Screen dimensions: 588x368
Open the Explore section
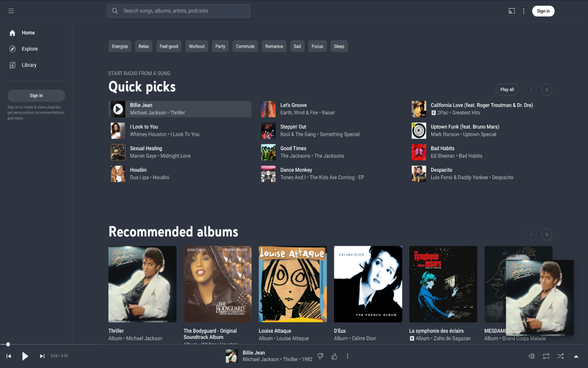point(29,49)
